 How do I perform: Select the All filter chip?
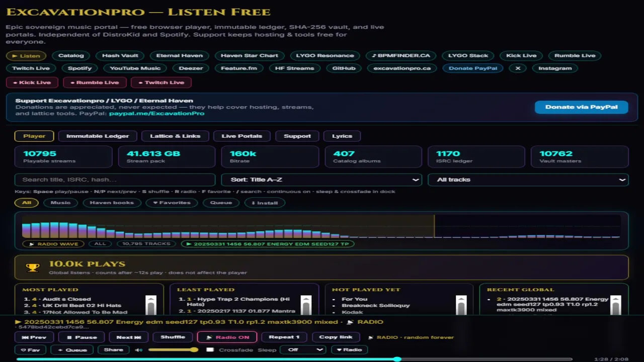pos(27,203)
